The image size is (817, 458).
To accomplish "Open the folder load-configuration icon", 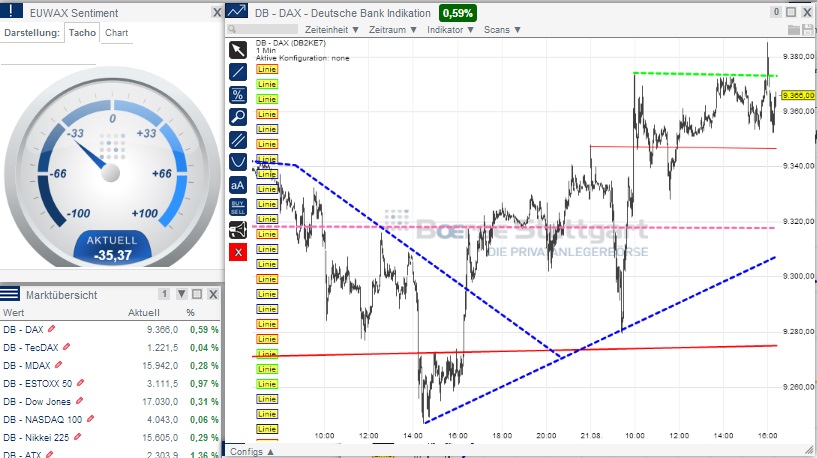I will pyautogui.click(x=794, y=30).
